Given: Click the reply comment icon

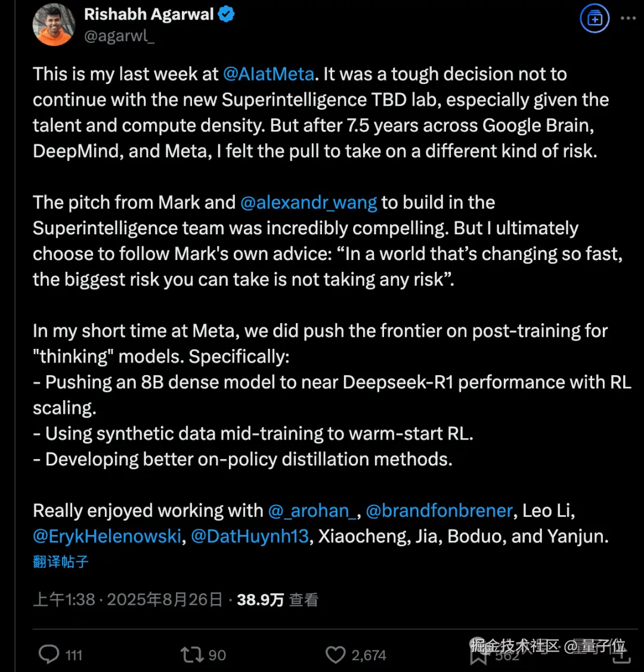Looking at the screenshot, I should pyautogui.click(x=49, y=655).
